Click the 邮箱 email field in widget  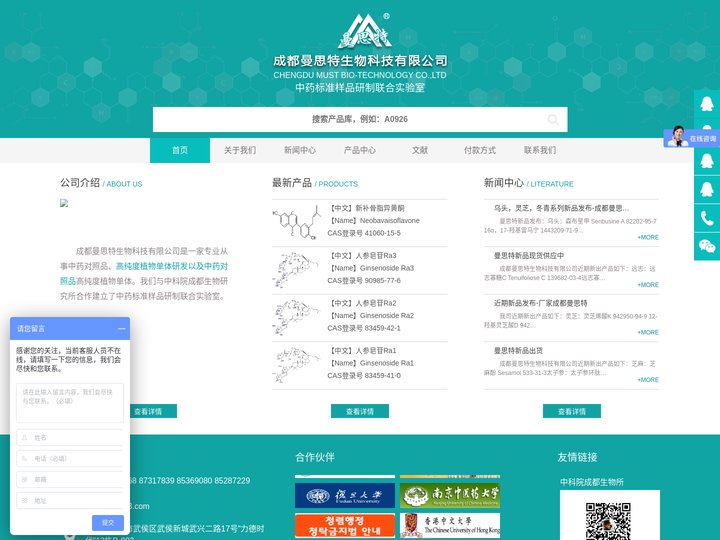tap(70, 479)
